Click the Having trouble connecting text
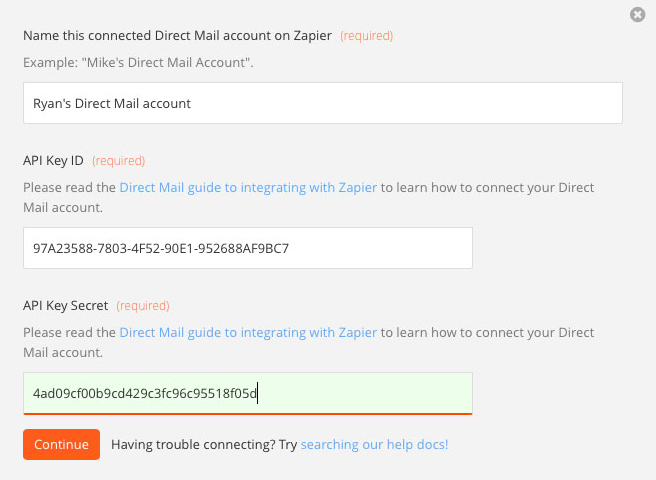This screenshot has width=656, height=480. 204,444
